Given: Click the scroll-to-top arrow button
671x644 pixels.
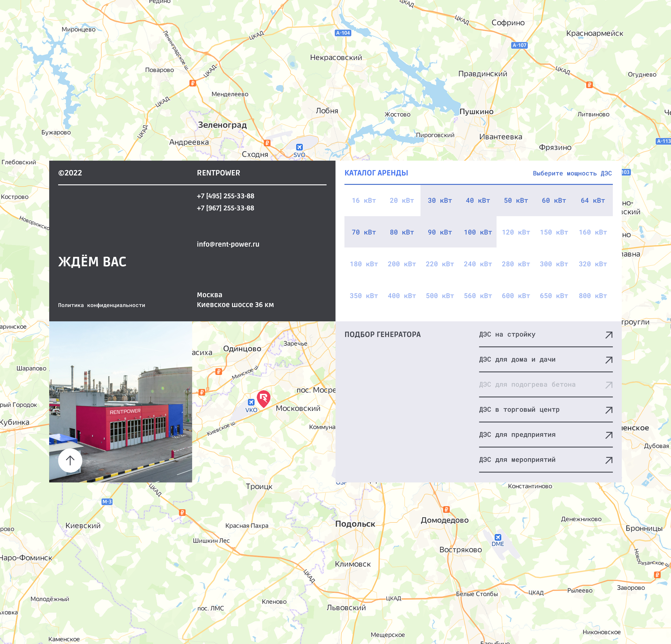Looking at the screenshot, I should coord(70,460).
